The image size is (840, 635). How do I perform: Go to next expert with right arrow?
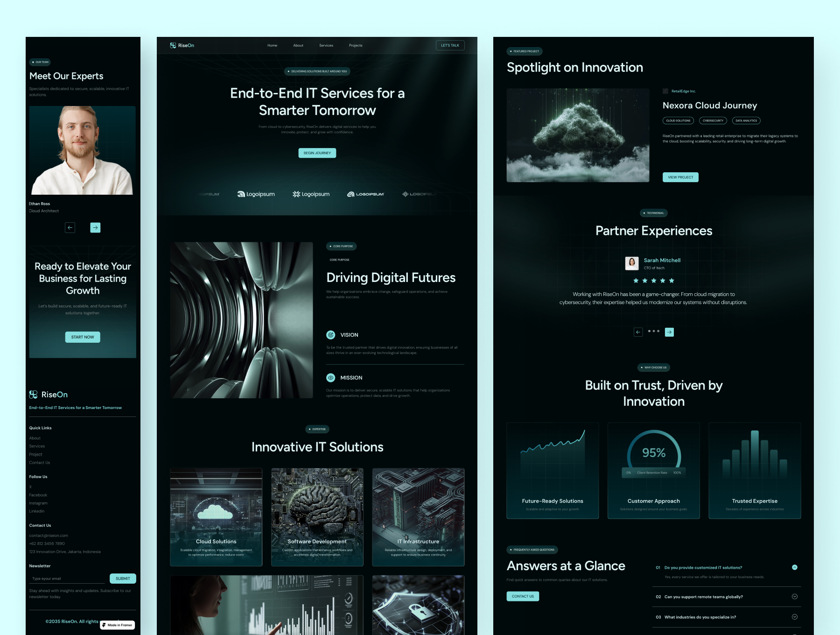(95, 227)
